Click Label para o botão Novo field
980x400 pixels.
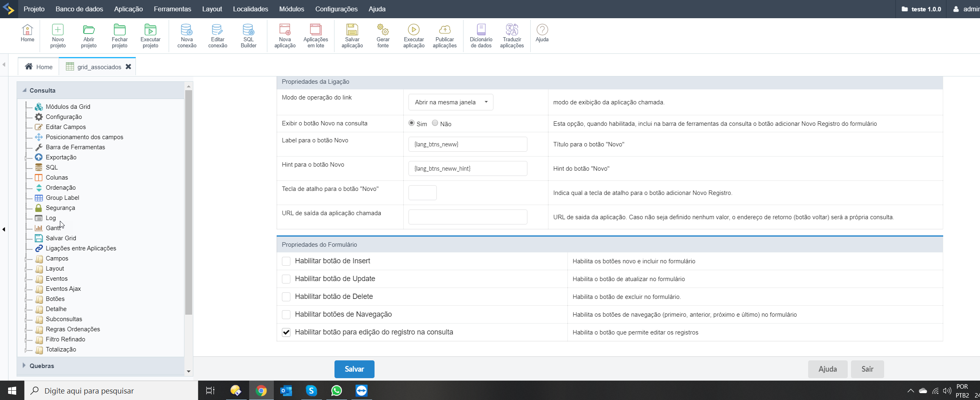(x=468, y=144)
